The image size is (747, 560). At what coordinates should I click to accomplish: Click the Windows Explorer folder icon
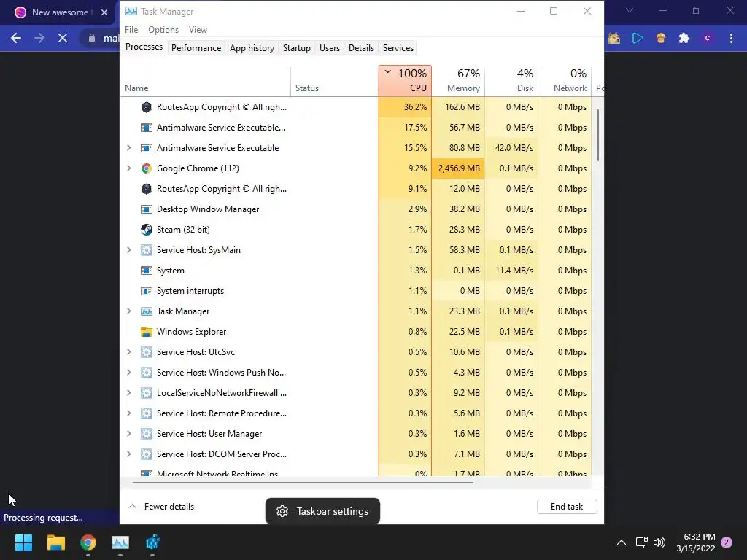pyautogui.click(x=146, y=332)
